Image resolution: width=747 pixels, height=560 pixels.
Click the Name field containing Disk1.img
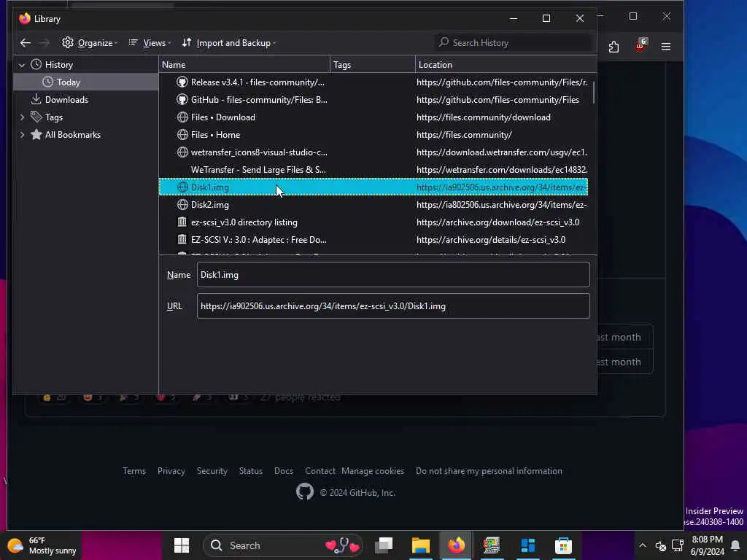pos(393,275)
